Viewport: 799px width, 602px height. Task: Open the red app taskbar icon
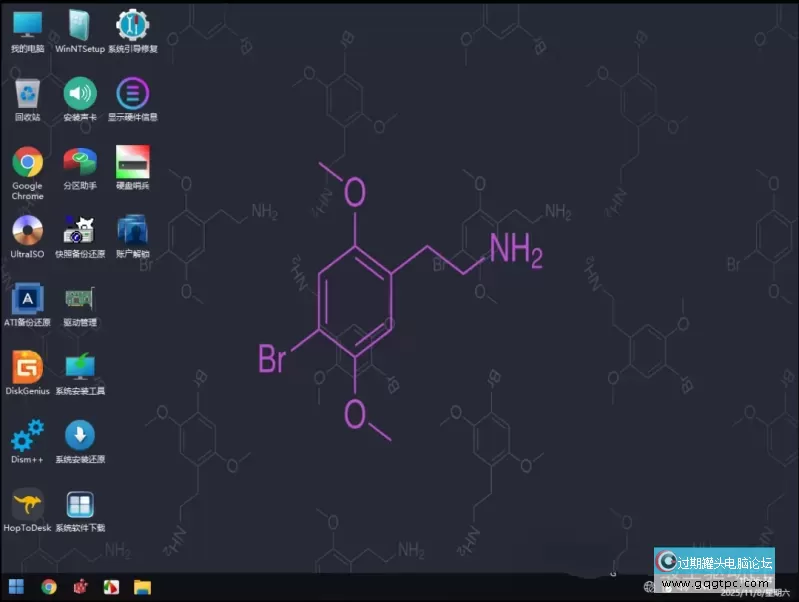coord(80,587)
